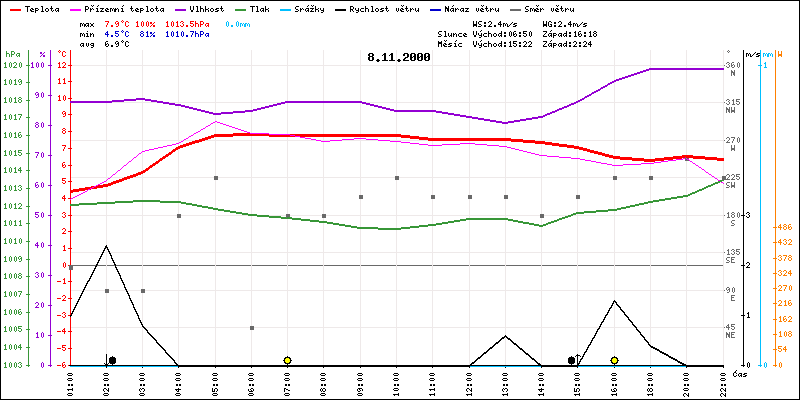Select the hPa pressure axis unit label
Viewport: 800px width, 400px height.
coord(12,54)
